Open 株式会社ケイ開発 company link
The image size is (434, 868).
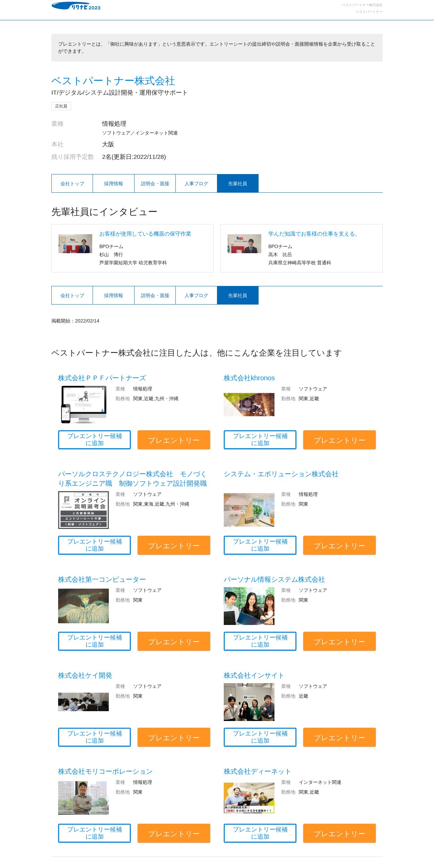tap(85, 675)
